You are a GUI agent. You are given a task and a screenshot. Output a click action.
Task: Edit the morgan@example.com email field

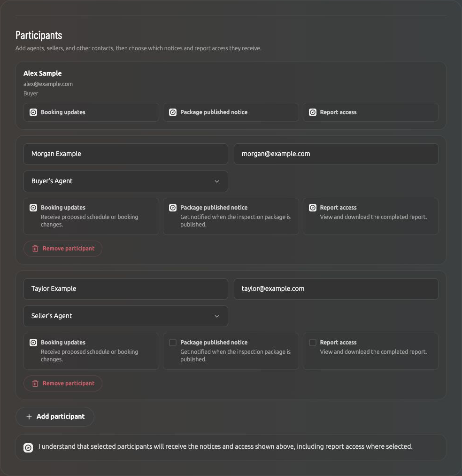click(x=336, y=154)
